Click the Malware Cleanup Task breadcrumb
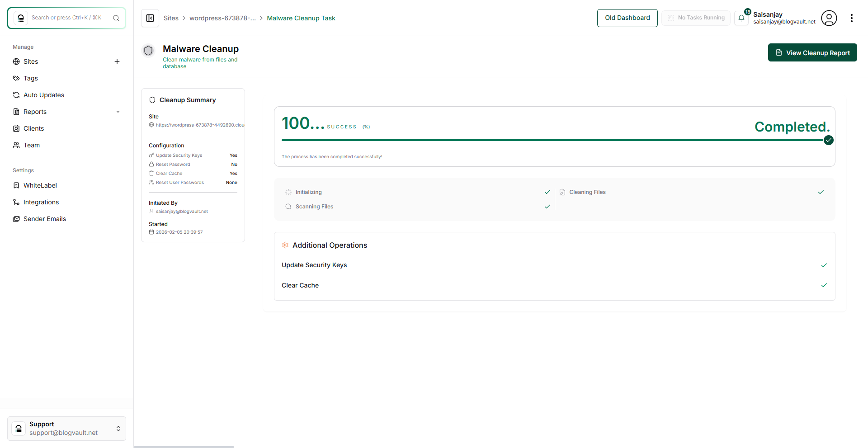Screen dimensions: 868x448 click(x=301, y=18)
